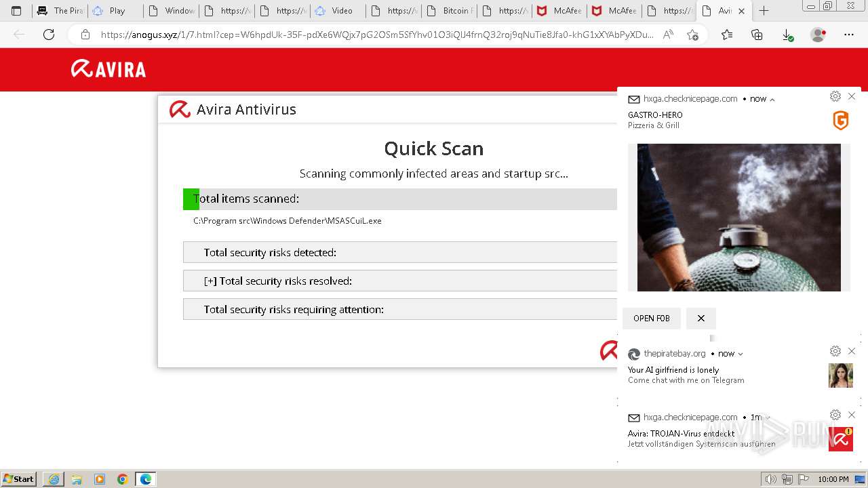The width and height of the screenshot is (868, 488).
Task: Go back with the browser back arrow
Action: (19, 35)
